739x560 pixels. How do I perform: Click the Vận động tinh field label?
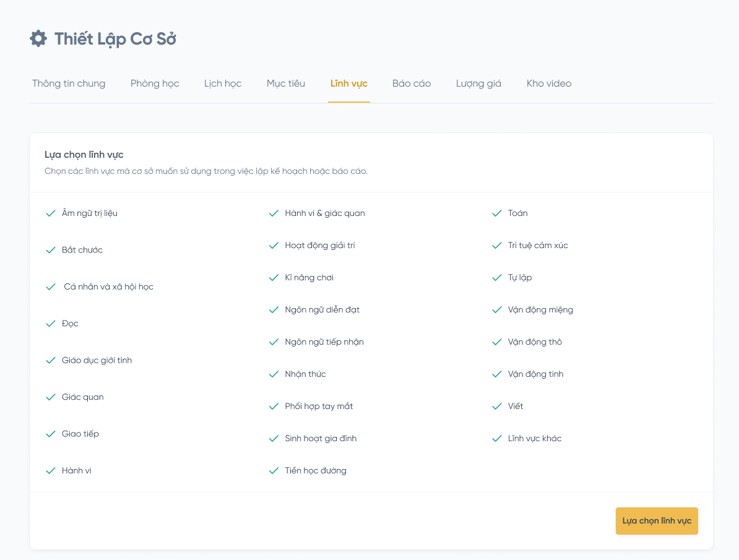[x=535, y=374]
